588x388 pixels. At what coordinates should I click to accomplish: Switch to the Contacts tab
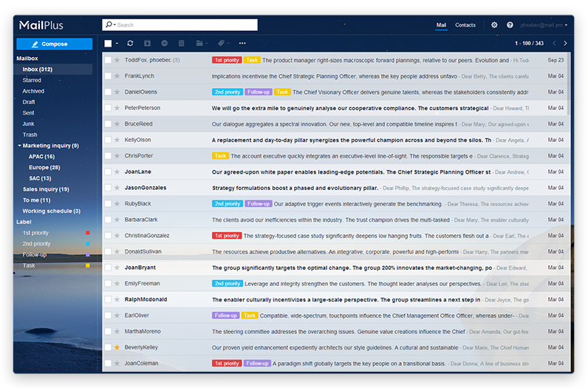(465, 25)
